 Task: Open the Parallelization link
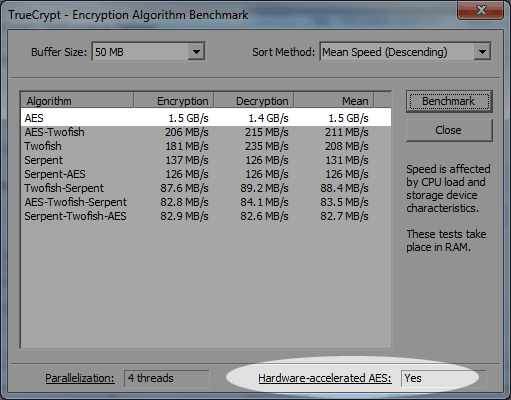[80, 378]
